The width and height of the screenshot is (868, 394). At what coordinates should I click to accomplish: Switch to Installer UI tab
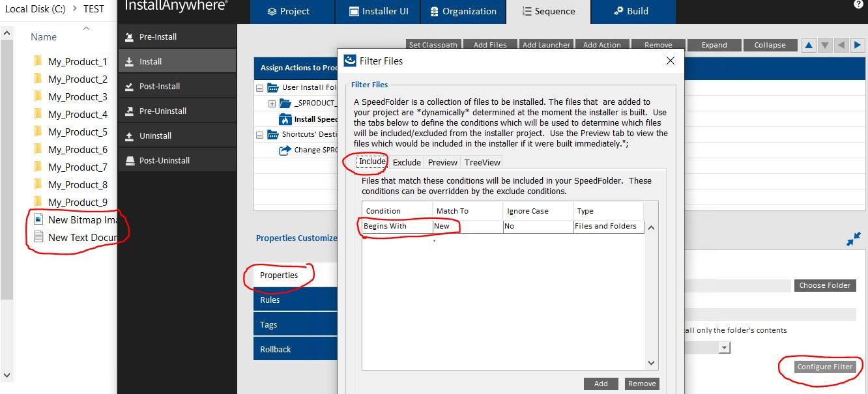pos(378,12)
